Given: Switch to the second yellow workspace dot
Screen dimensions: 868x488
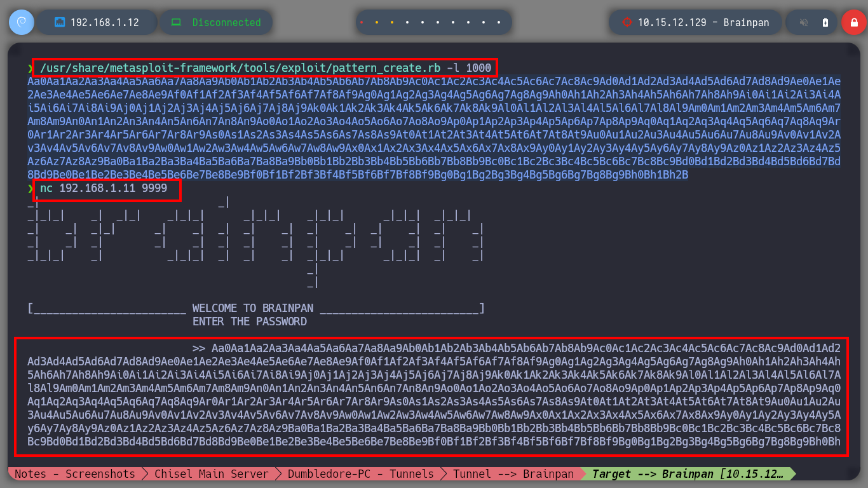Looking at the screenshot, I should (377, 22).
